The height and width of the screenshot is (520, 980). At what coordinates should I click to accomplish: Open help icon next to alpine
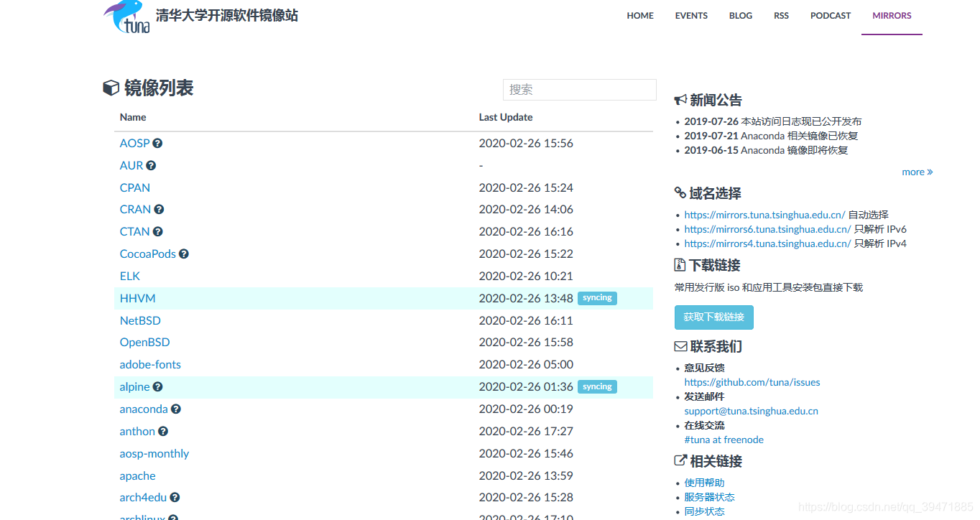click(x=157, y=387)
